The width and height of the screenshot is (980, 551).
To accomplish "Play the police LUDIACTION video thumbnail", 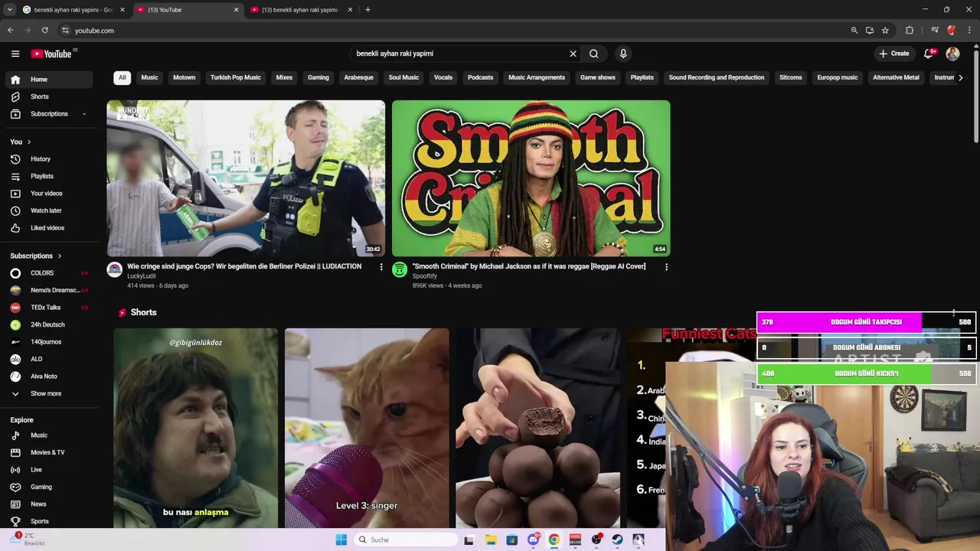I will pos(246,178).
